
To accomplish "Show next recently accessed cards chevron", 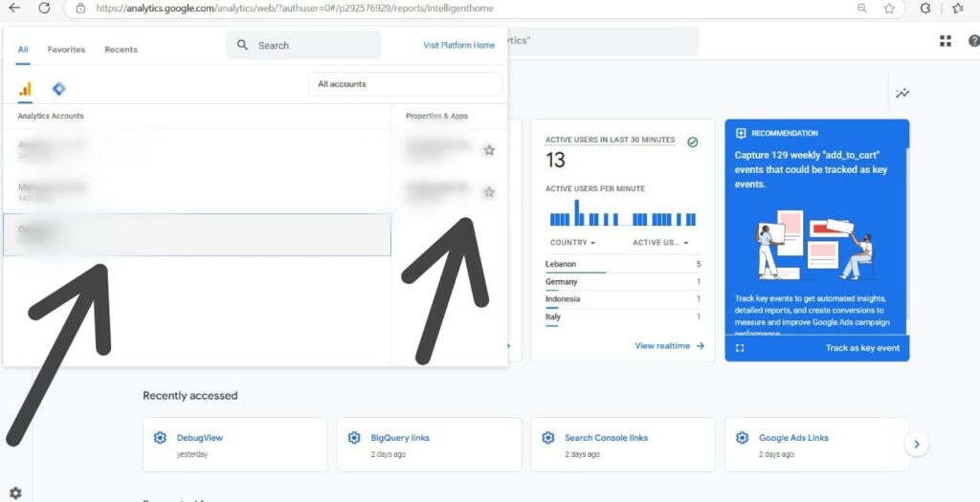I will coord(916,445).
